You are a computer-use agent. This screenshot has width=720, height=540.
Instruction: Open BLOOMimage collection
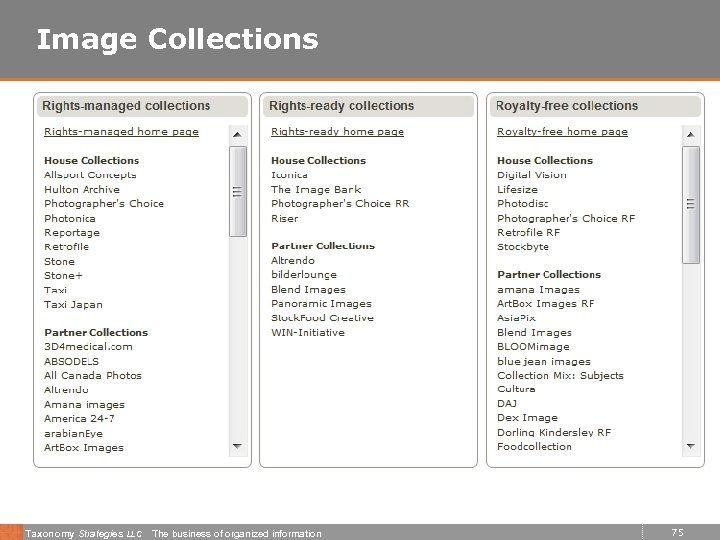pos(534,347)
